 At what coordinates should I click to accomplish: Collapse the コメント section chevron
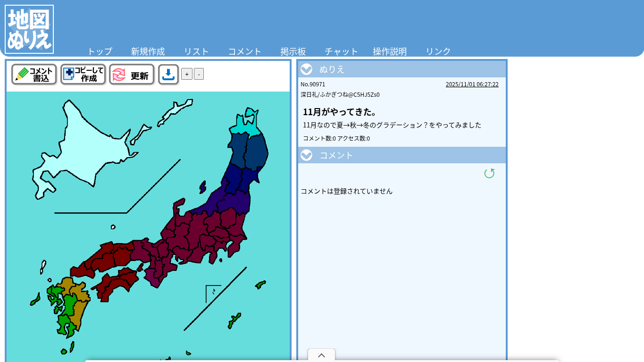307,155
